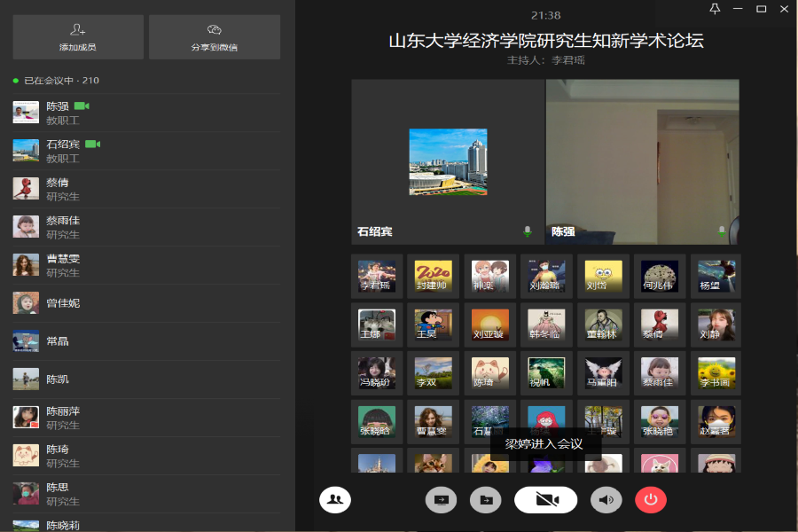
Task: Click green camera icon beside 陈强
Action: tap(82, 106)
